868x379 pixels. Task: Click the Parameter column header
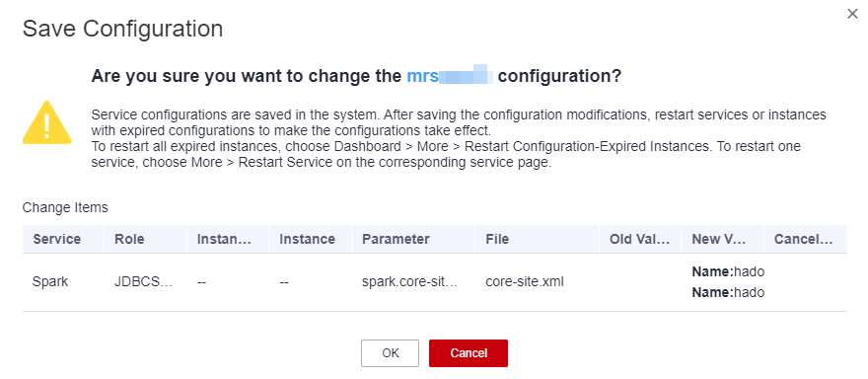click(x=396, y=239)
